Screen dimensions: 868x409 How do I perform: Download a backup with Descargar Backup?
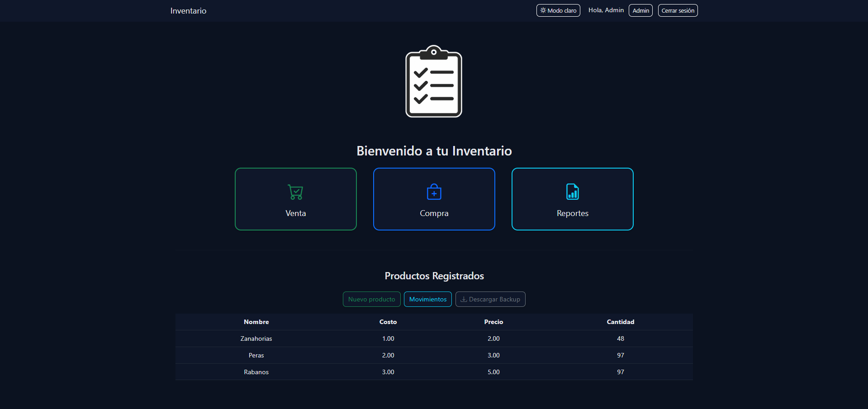coord(490,299)
